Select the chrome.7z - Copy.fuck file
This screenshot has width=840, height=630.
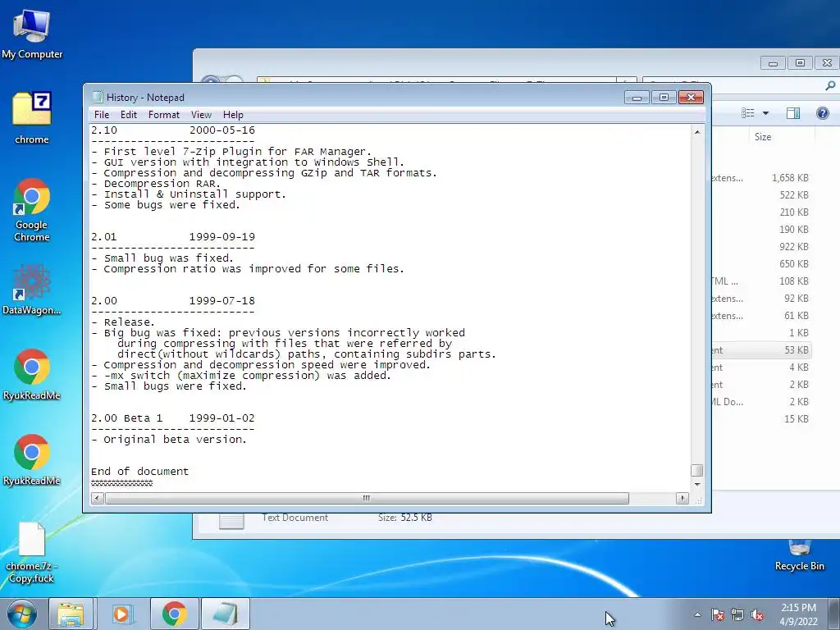click(32, 553)
